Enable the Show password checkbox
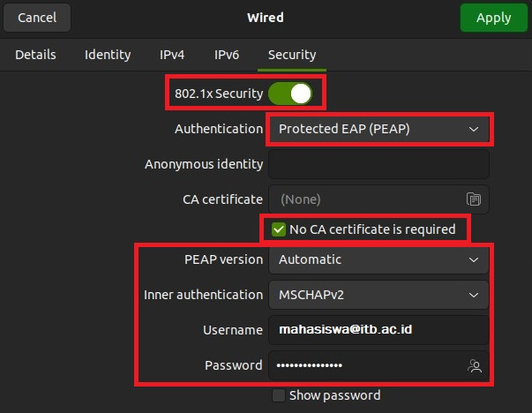532x413 pixels. point(279,395)
